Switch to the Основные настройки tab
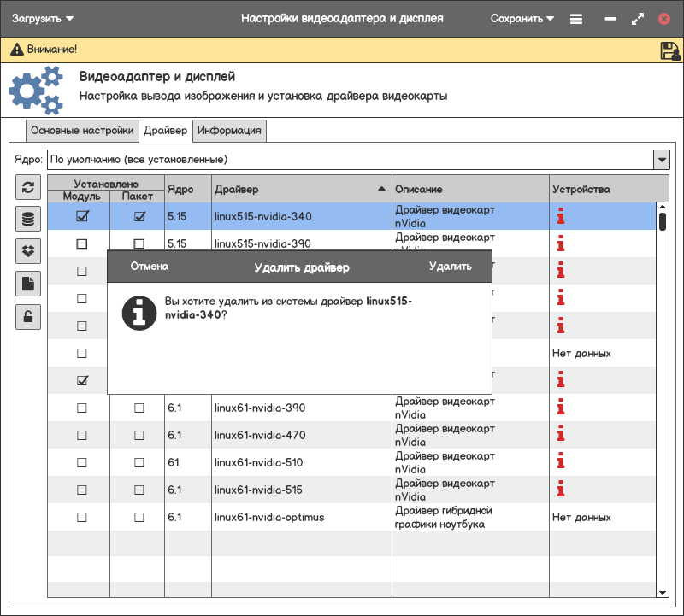 click(82, 131)
